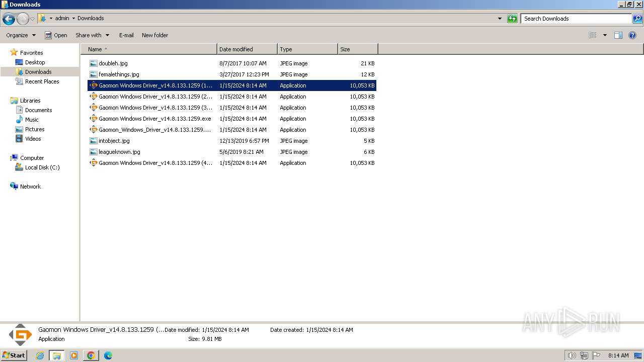This screenshot has width=644, height=362.
Task: Click the Open toolbar button
Action: 56,35
